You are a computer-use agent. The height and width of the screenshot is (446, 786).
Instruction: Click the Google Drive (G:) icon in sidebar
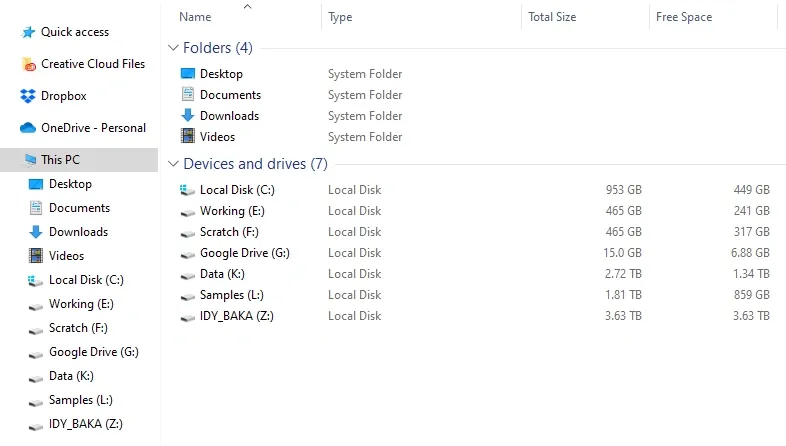36,354
